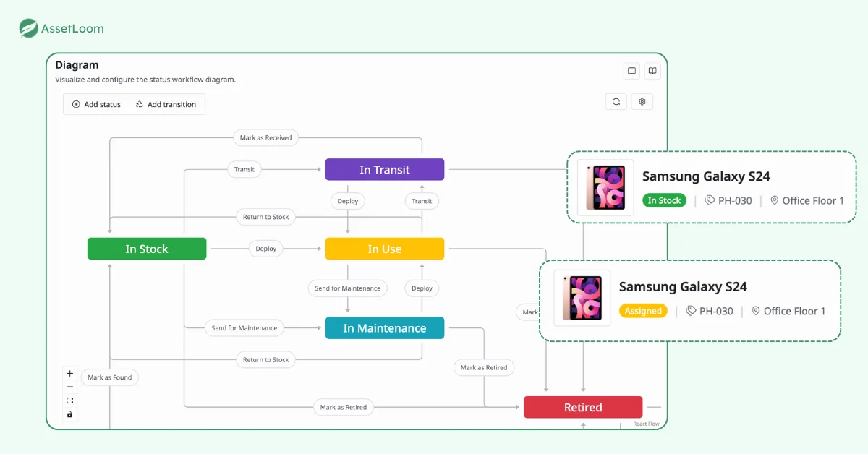The width and height of the screenshot is (868, 454).
Task: Select the In Maintenance status node
Action: 385,328
